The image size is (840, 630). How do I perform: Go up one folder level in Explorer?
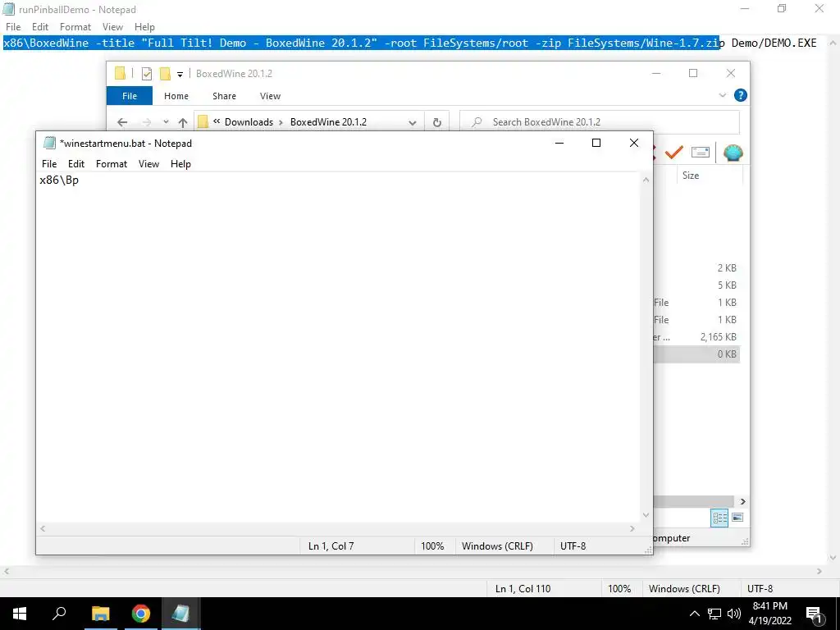point(183,122)
